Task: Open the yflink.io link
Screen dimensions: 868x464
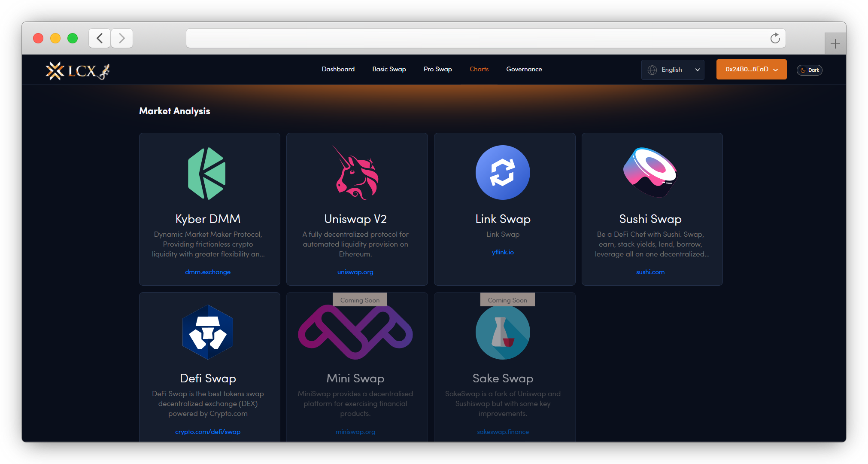Action: (503, 252)
